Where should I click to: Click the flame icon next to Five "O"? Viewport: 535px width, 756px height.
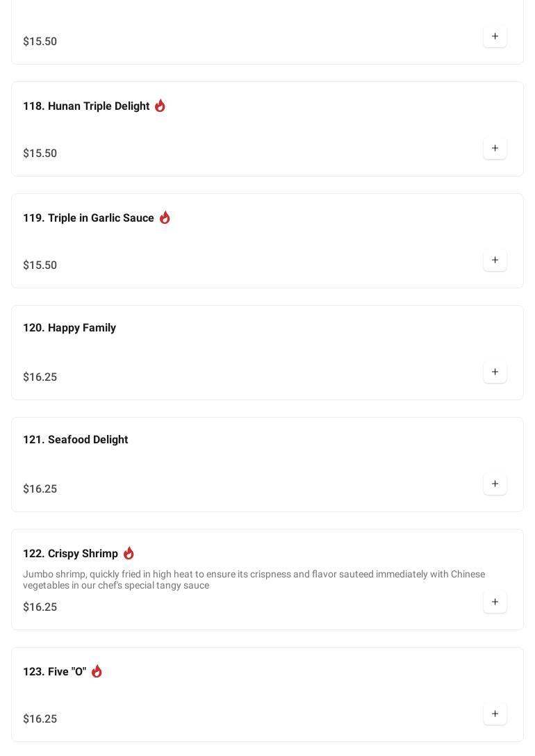pyautogui.click(x=97, y=671)
